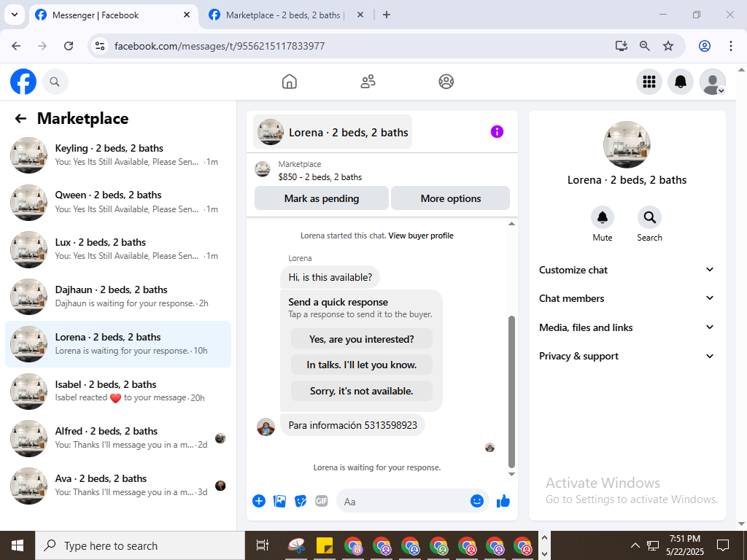Choose a sticker in composer

point(301,501)
